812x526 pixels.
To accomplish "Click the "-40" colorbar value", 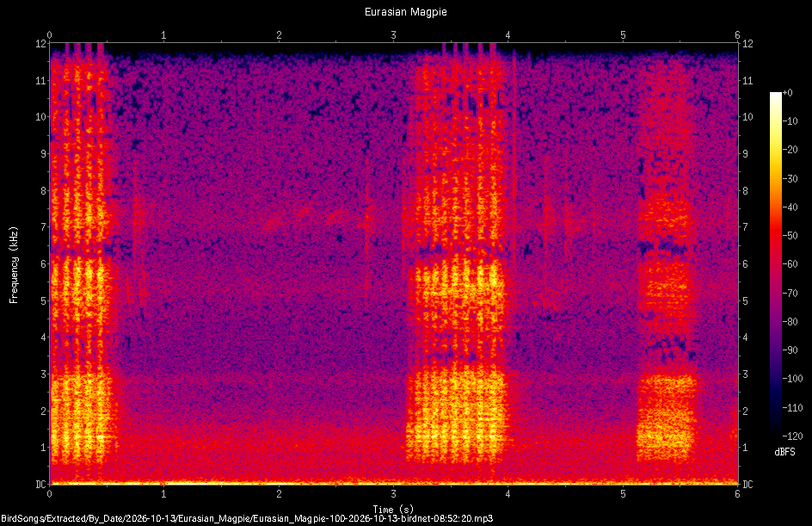I will (790, 207).
